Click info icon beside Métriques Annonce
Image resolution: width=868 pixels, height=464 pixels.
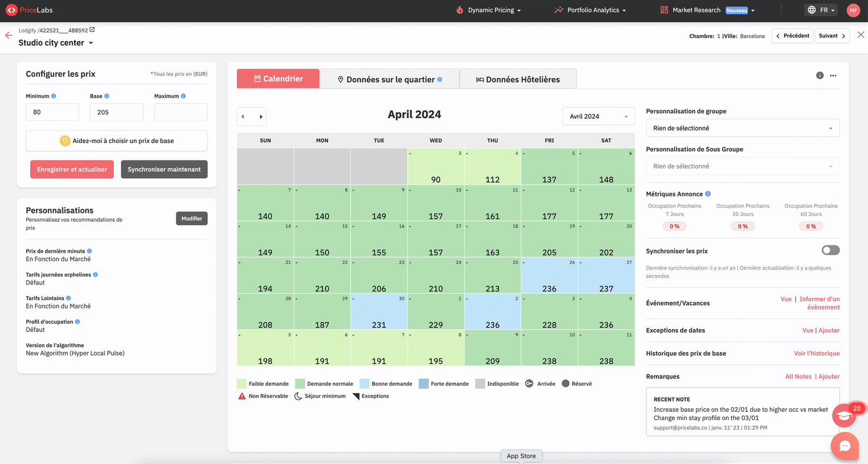pos(708,194)
